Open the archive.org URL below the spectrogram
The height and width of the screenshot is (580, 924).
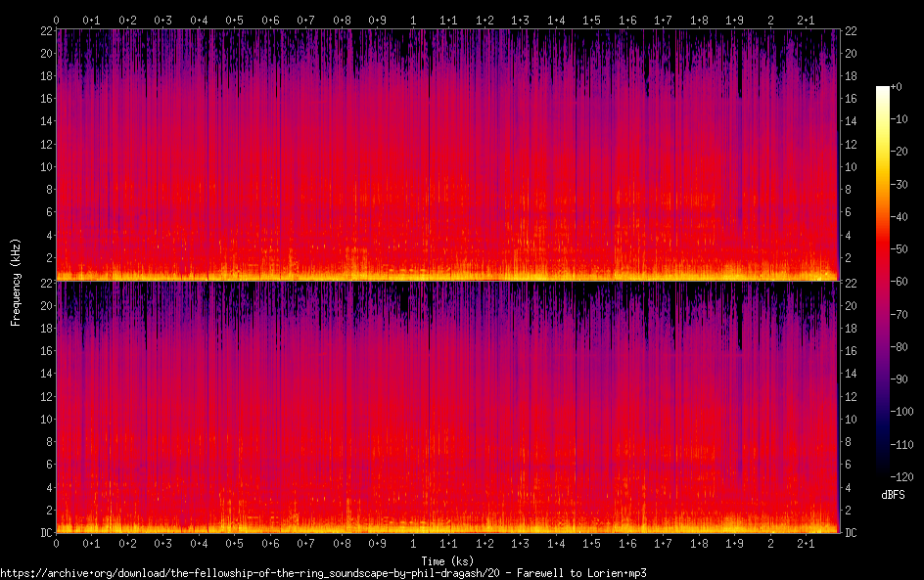[x=323, y=572]
